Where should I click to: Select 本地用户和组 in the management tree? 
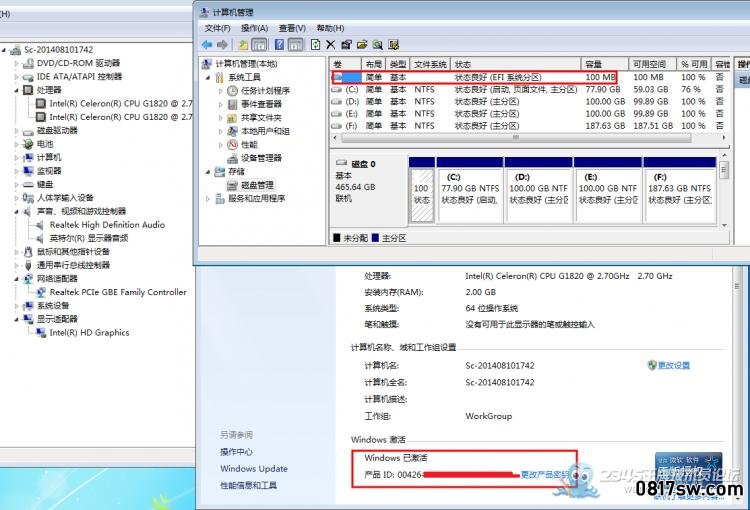pyautogui.click(x=265, y=131)
